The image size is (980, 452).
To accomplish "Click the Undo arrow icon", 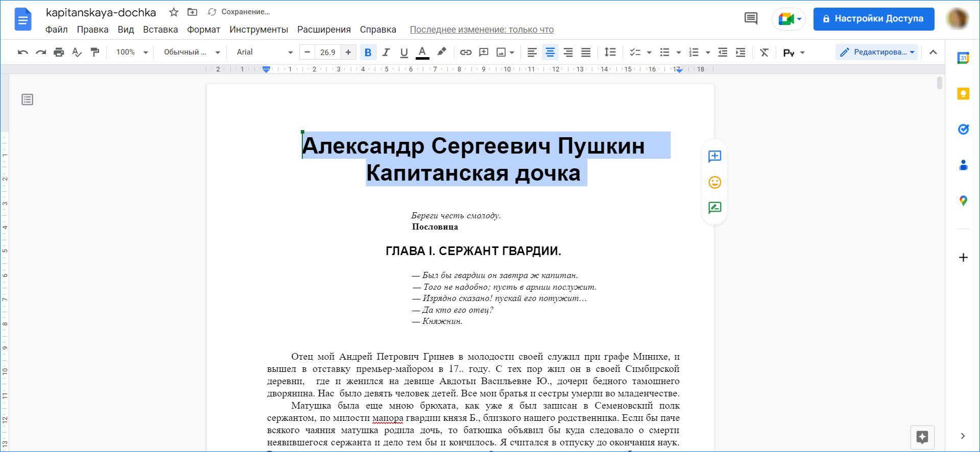I will (22, 52).
